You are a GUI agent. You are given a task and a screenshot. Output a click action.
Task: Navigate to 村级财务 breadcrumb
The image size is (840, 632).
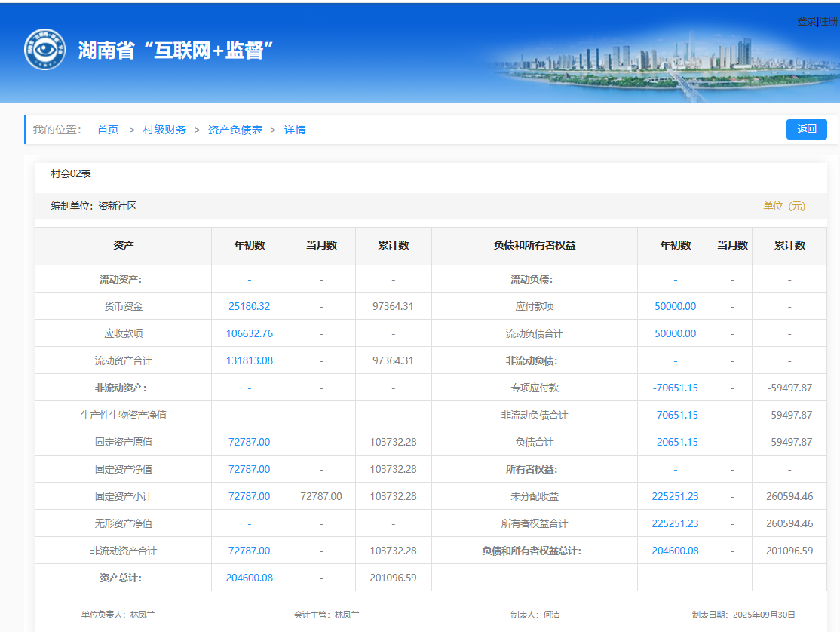[x=164, y=130]
